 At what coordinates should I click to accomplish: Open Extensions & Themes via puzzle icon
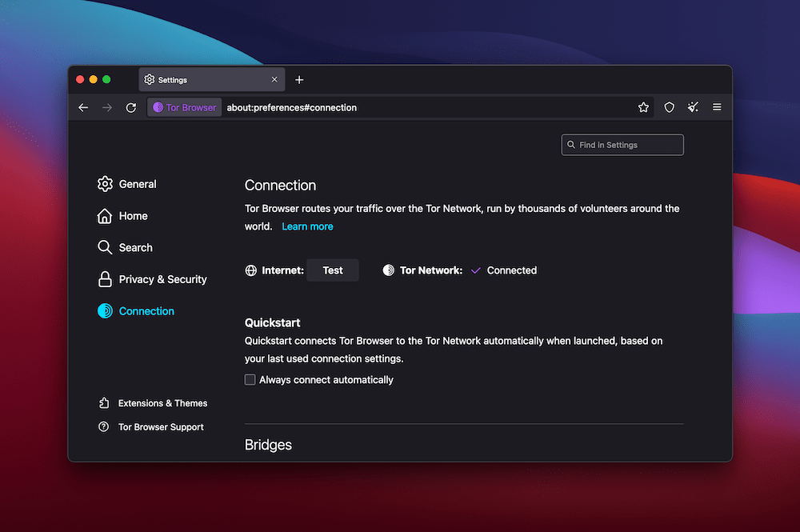tap(152, 402)
